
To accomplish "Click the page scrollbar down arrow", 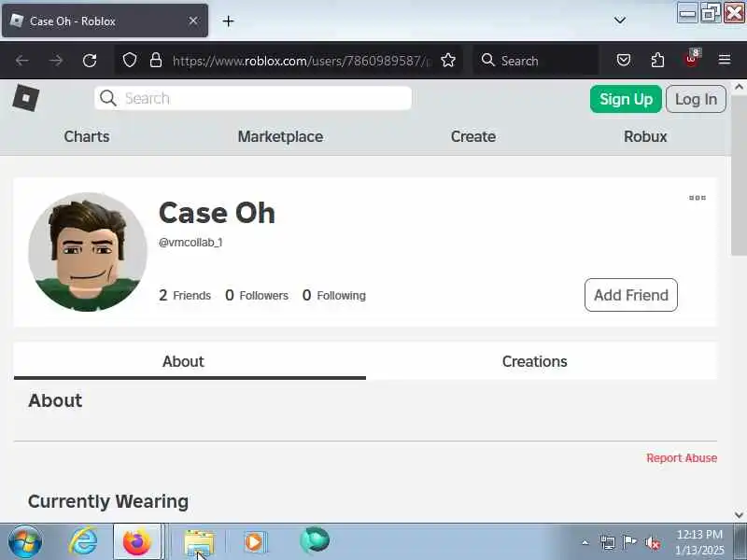I will (739, 515).
